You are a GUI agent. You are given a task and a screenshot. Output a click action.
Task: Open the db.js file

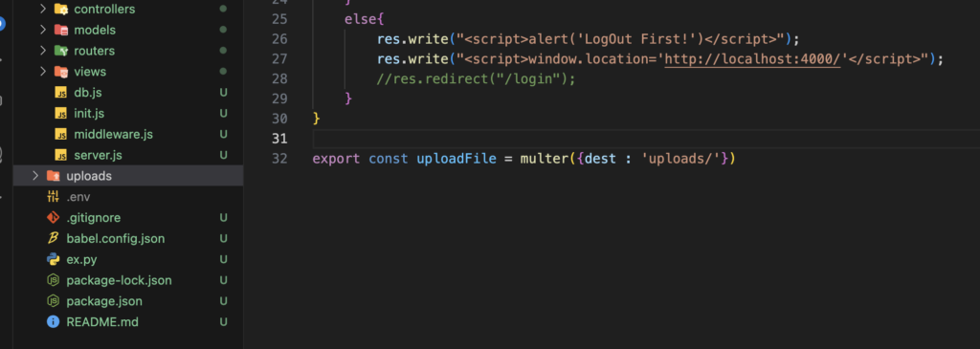(x=87, y=93)
